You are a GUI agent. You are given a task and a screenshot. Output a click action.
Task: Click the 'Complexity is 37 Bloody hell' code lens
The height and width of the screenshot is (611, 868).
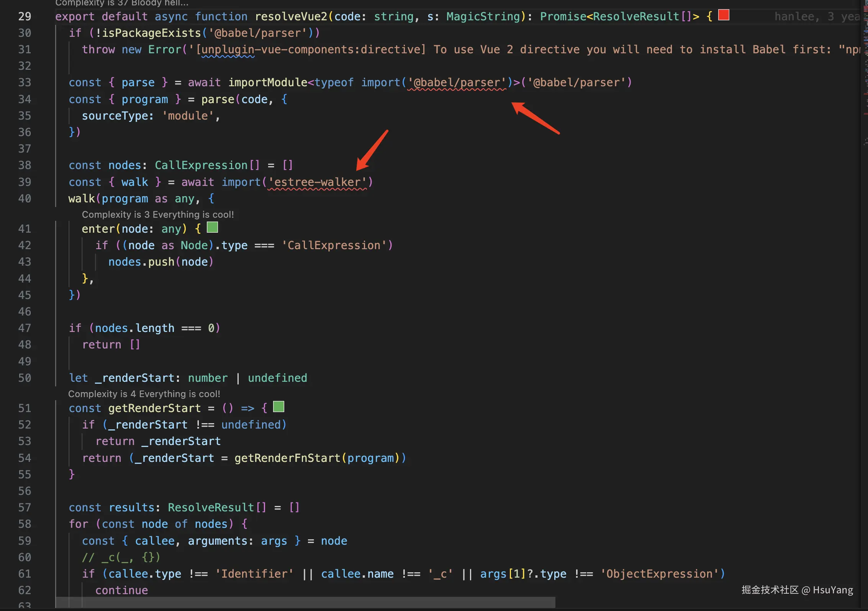point(122,3)
